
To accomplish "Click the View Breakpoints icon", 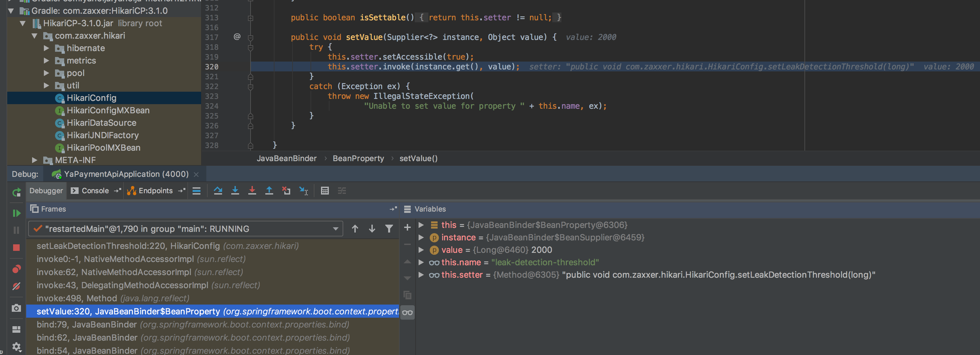I will (x=16, y=269).
